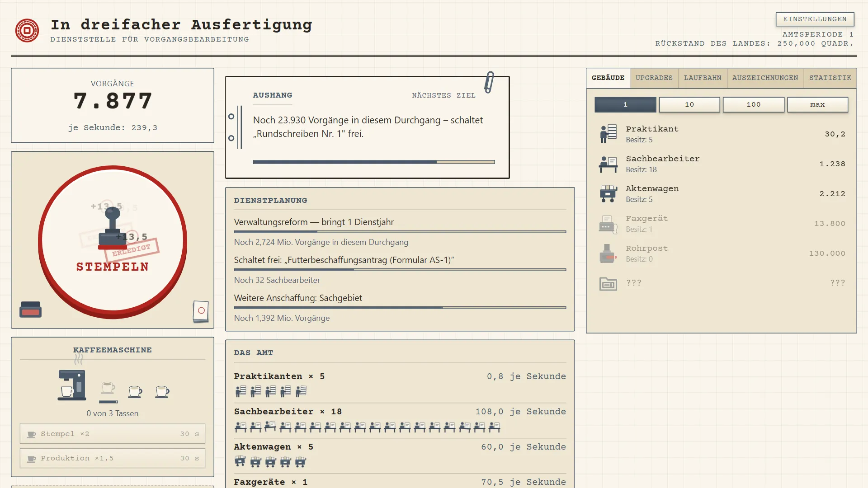This screenshot has height=488, width=868.
Task: Select purchase quantity 1
Action: click(x=625, y=104)
